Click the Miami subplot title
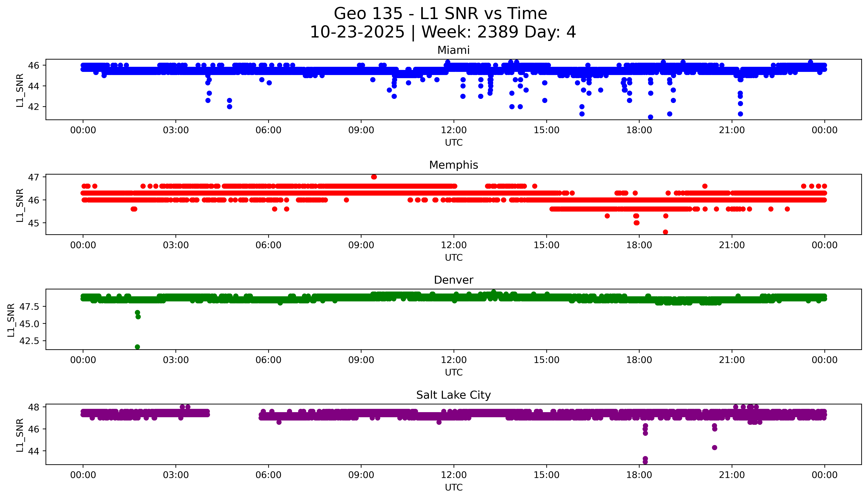868x499 pixels. [453, 50]
